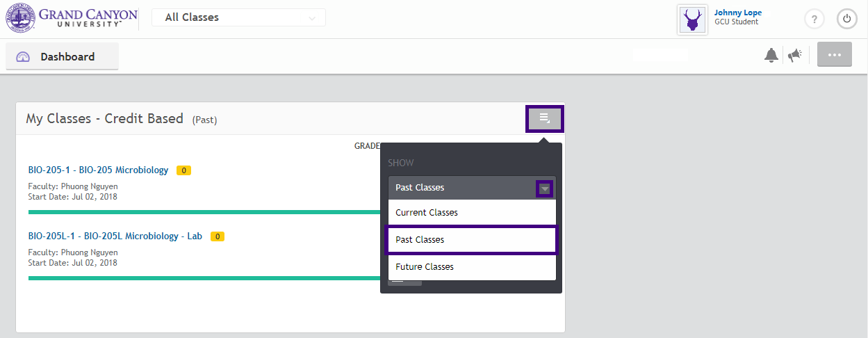Toggle the My Classes filter list icon
The height and width of the screenshot is (338, 868).
click(545, 119)
